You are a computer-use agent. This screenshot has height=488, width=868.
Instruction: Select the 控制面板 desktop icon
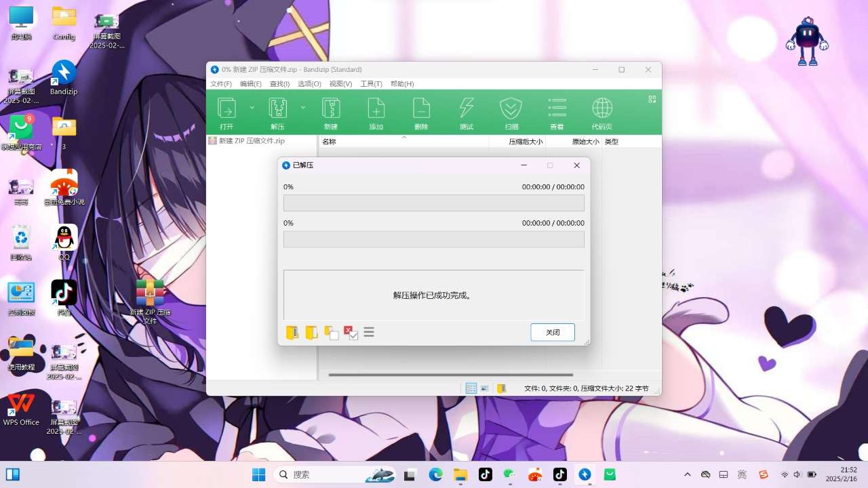click(x=22, y=298)
